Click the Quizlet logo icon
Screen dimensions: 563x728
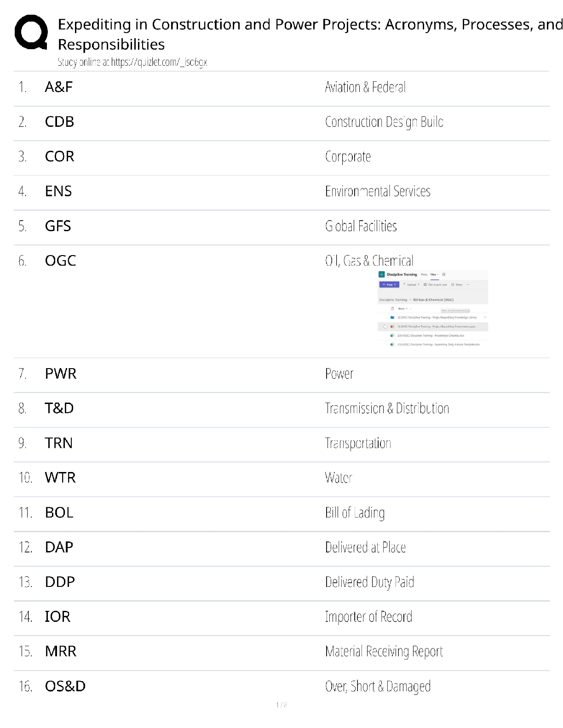(31, 32)
